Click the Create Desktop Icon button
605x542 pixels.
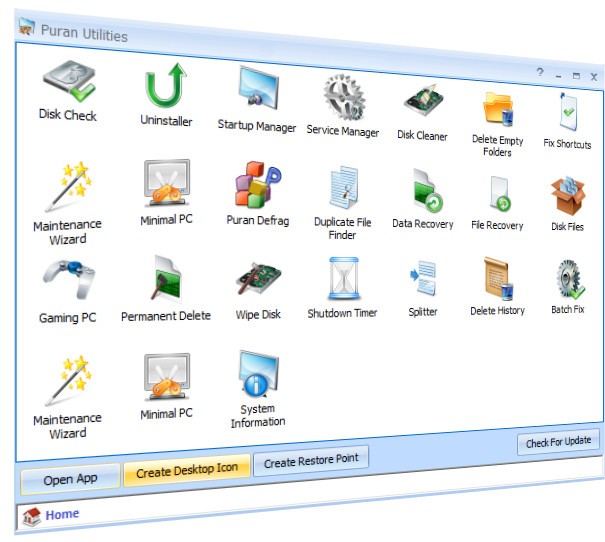tap(187, 470)
